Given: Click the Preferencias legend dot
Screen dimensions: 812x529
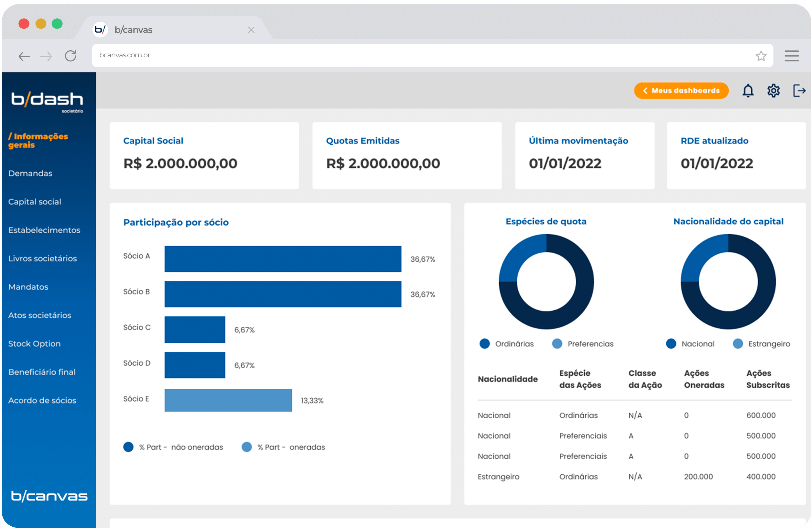Looking at the screenshot, I should click(x=557, y=344).
